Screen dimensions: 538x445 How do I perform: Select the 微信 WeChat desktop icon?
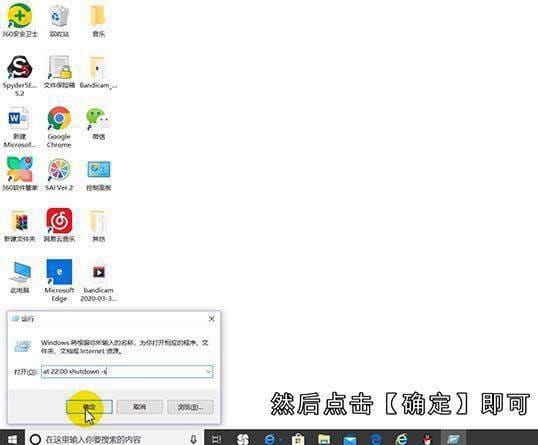point(98,124)
